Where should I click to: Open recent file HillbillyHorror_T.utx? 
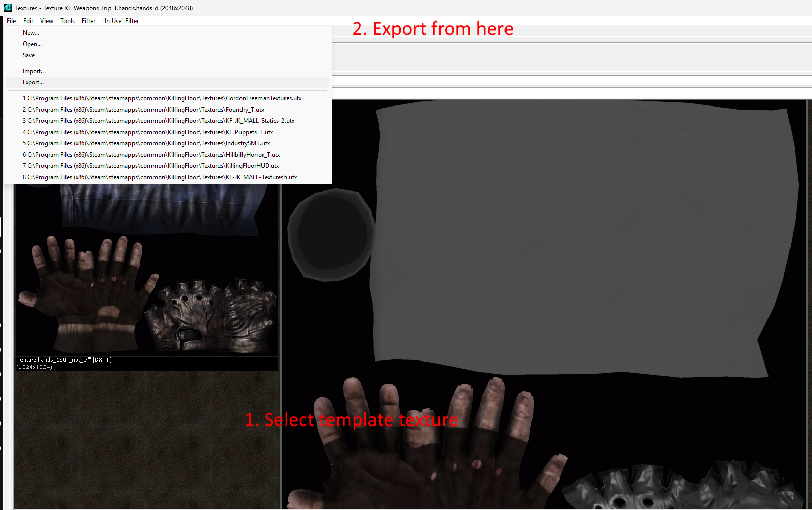[x=167, y=155]
